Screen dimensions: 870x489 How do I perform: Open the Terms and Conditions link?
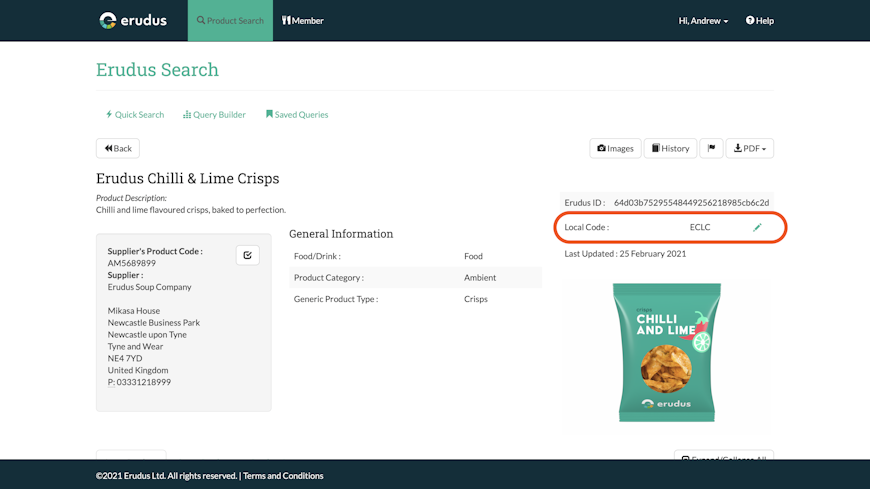283,476
